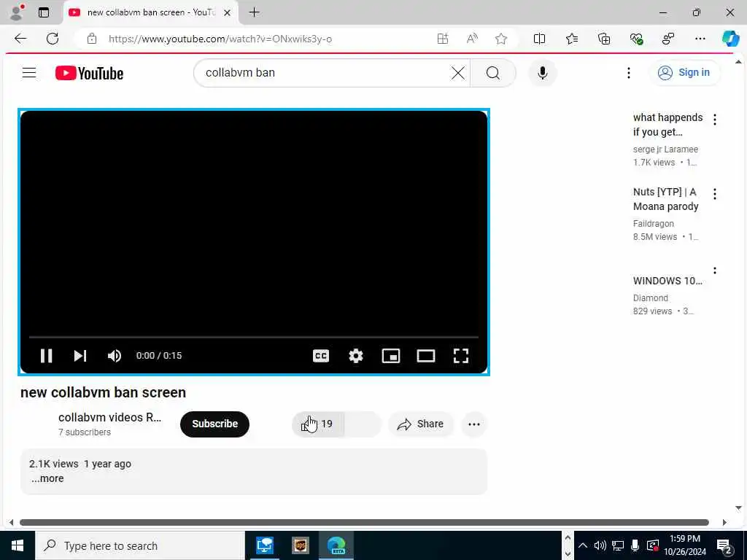Open 'Nuts [YTP] | A Moana parody' video
Viewport: 747px width, 560px height.
point(665,199)
